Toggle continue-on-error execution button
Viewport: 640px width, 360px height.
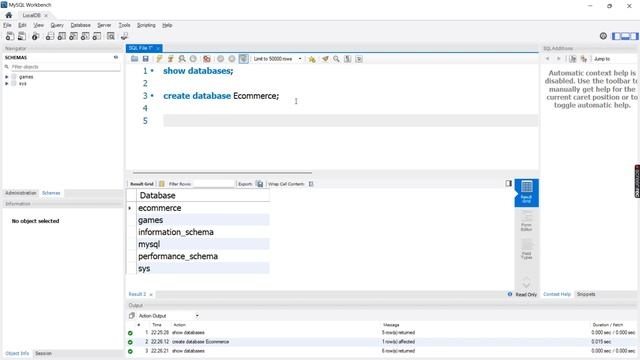click(x=207, y=59)
